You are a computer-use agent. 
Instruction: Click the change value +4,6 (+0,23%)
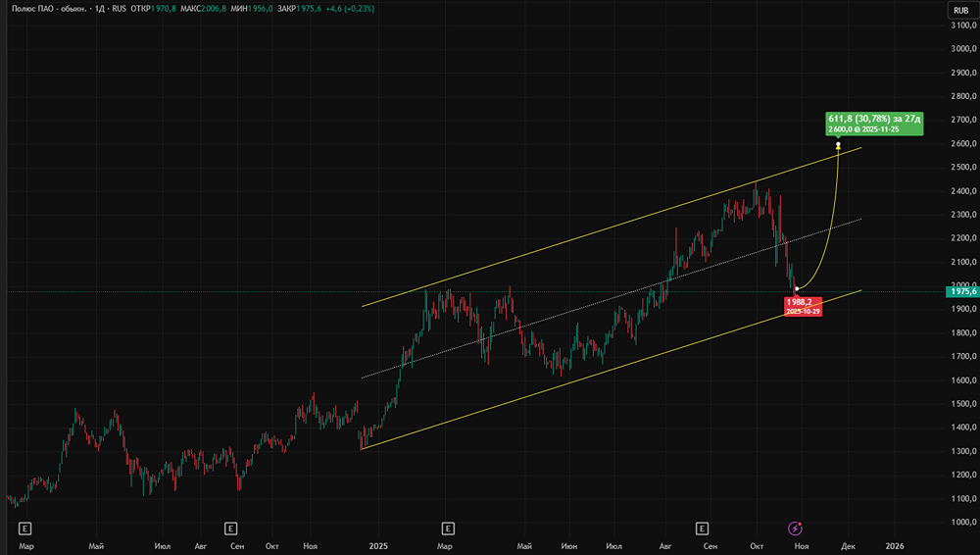pyautogui.click(x=350, y=9)
